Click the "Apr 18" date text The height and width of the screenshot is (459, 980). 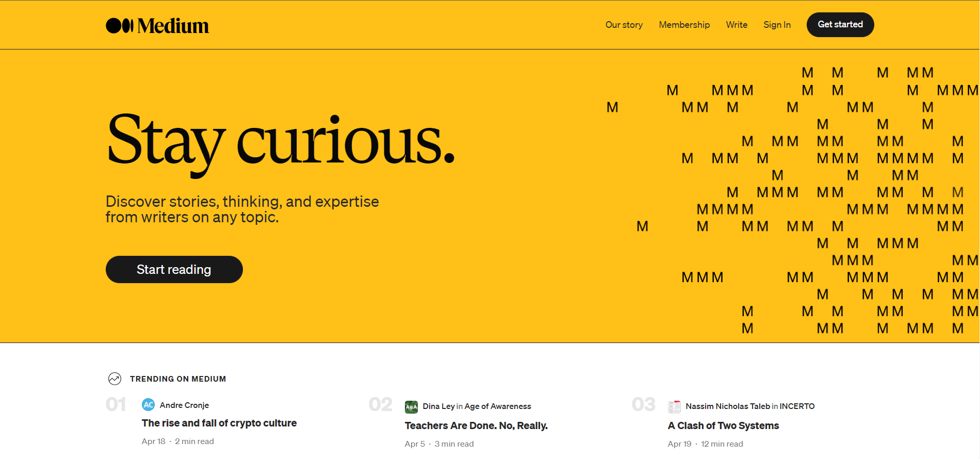click(x=154, y=441)
